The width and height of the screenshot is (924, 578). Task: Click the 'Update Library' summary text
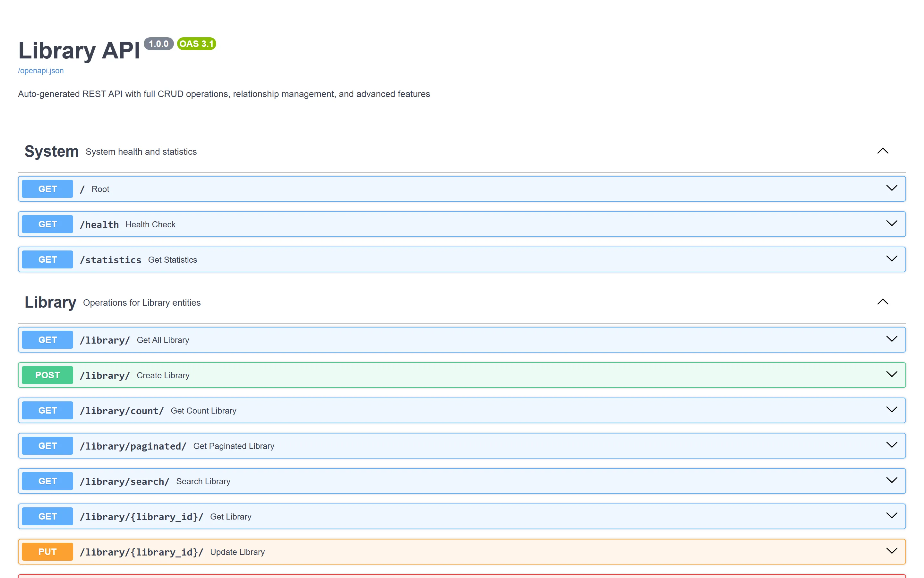pos(237,552)
